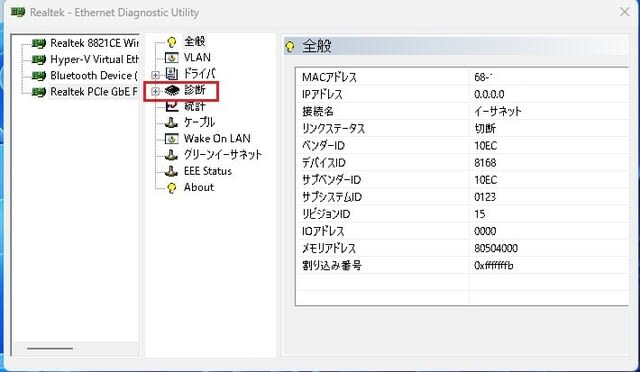Click the VLAN monitor icon

(171, 58)
